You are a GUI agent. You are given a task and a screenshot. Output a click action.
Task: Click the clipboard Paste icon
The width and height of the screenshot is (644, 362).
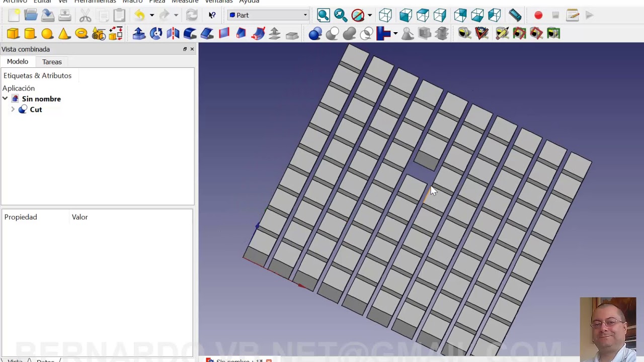pos(119,16)
